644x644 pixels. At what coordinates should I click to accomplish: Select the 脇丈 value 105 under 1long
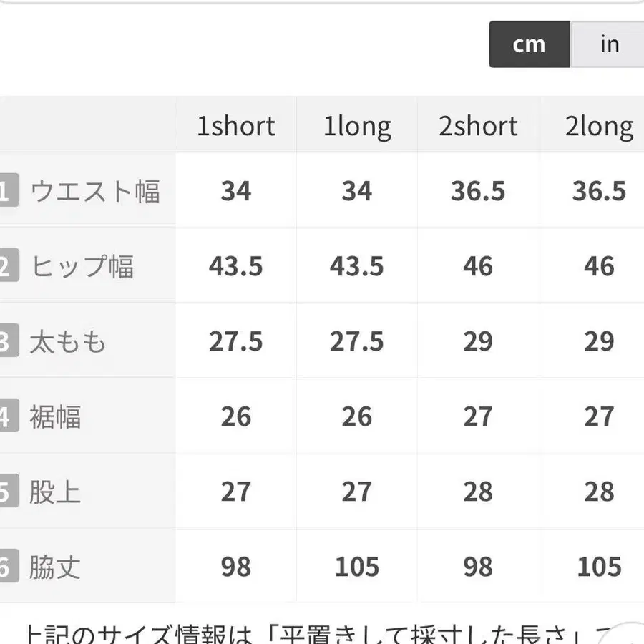357,566
